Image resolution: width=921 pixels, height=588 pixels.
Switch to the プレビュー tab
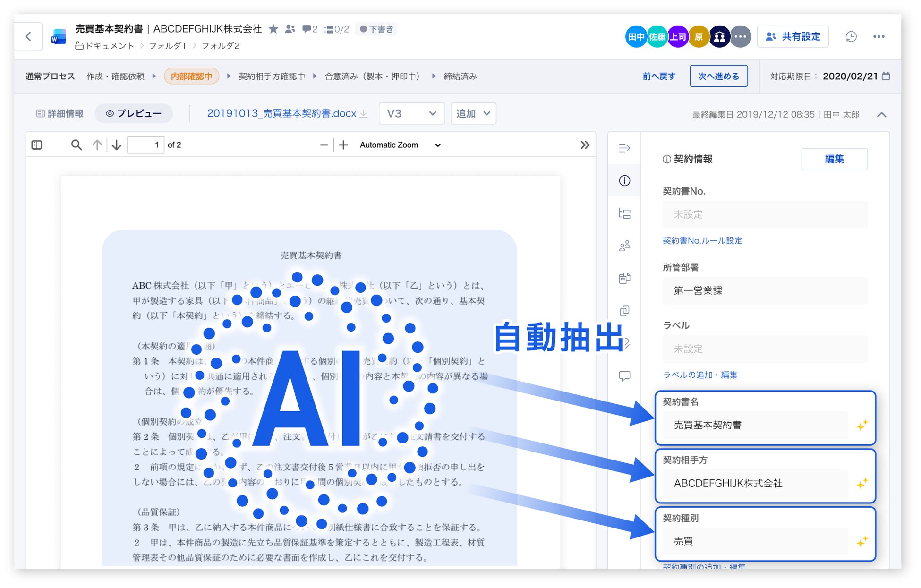(x=134, y=113)
